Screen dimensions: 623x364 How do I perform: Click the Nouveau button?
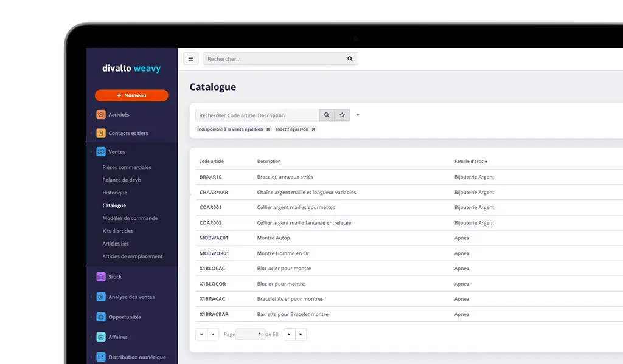tap(131, 95)
